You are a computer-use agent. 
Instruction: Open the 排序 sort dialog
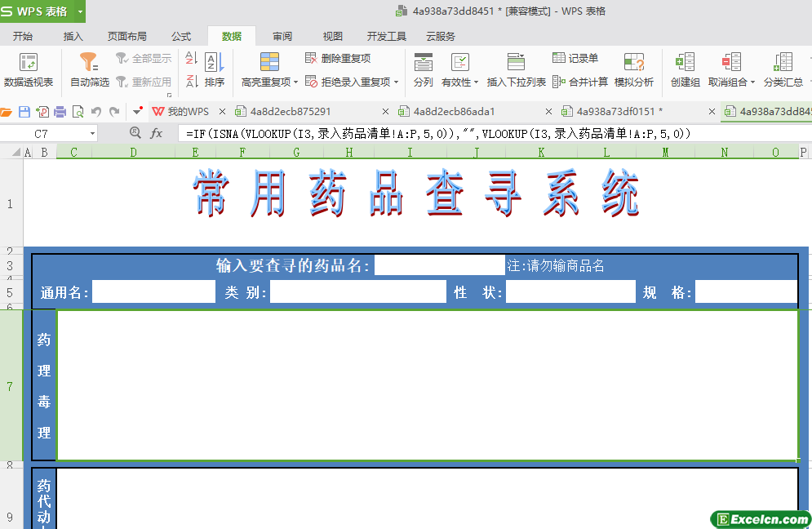pyautogui.click(x=214, y=70)
